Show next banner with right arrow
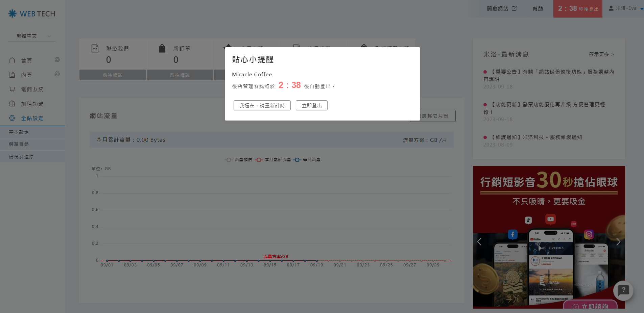The width and height of the screenshot is (644, 313). (618, 242)
